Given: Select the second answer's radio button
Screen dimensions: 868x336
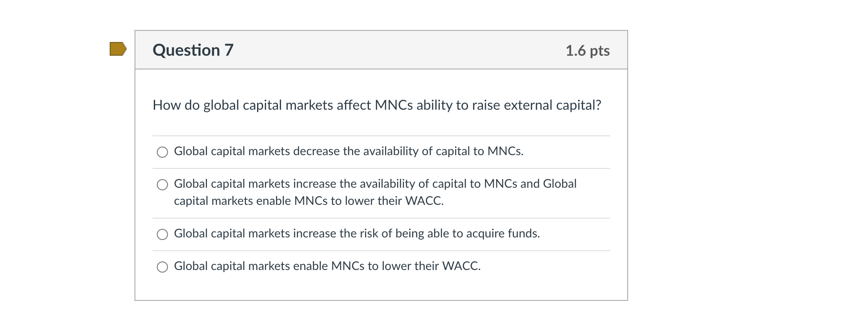Looking at the screenshot, I should [163, 185].
